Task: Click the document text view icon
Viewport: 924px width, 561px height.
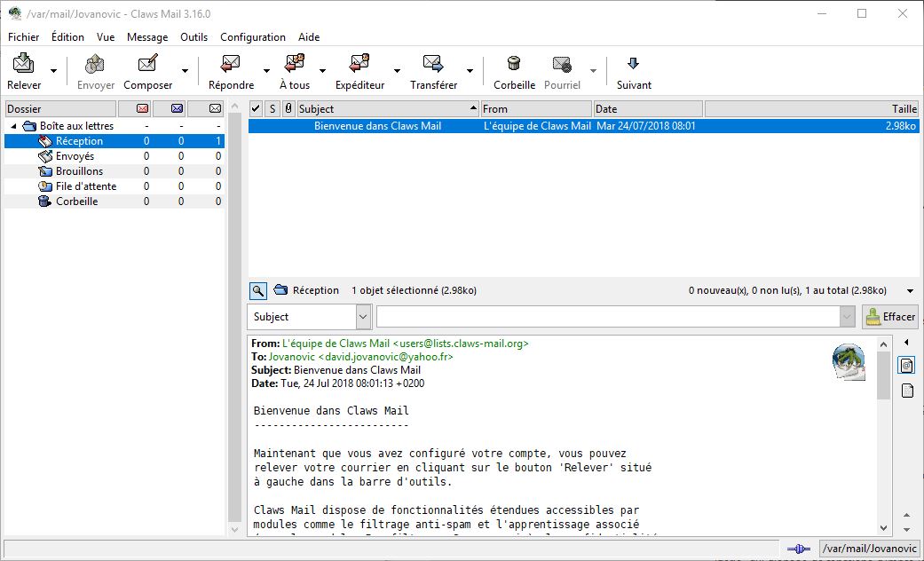Action: pos(907,390)
